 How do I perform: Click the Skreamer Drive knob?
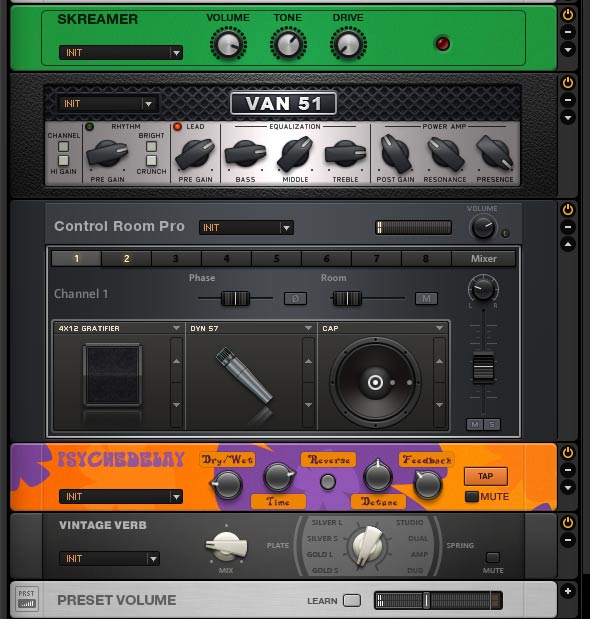(348, 44)
